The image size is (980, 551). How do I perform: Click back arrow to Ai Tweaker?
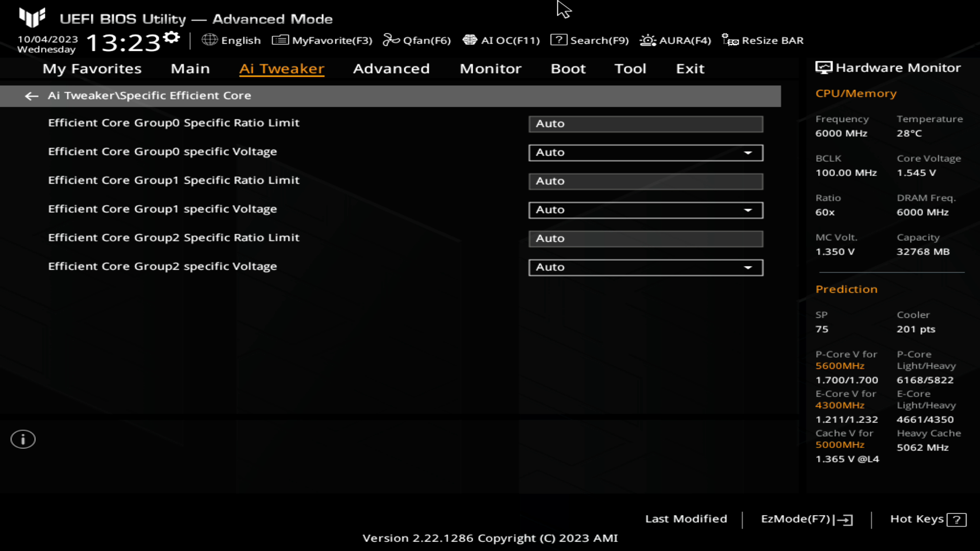pyautogui.click(x=31, y=95)
